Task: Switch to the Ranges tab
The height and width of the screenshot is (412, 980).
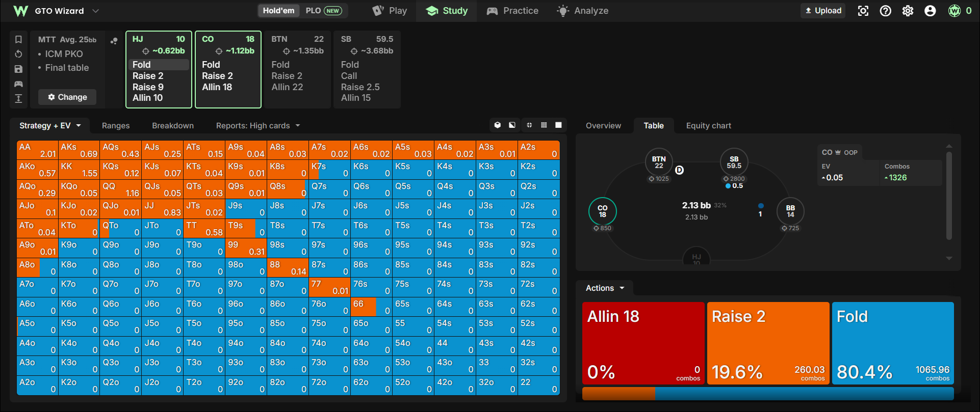Action: (x=116, y=126)
